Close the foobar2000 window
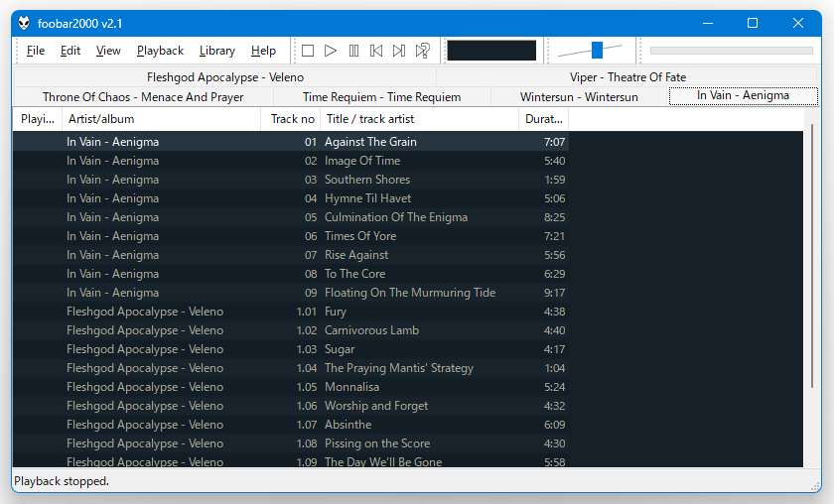The height and width of the screenshot is (504, 834). point(798,23)
